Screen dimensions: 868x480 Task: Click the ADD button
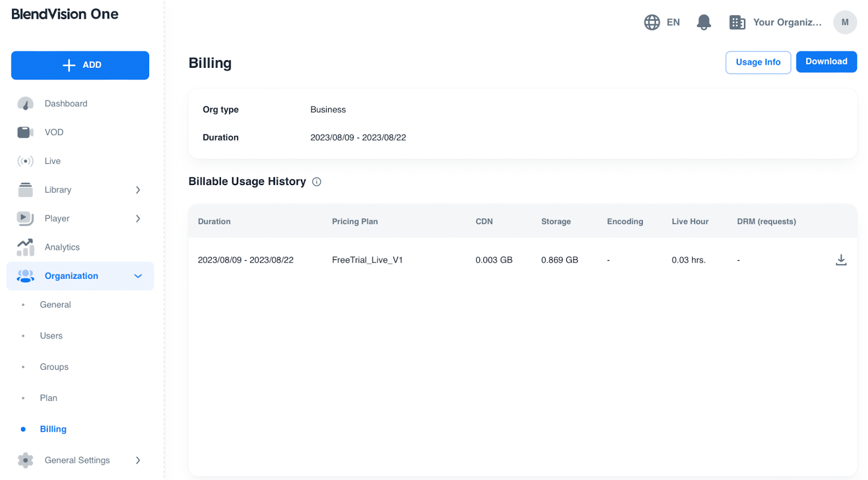[80, 65]
